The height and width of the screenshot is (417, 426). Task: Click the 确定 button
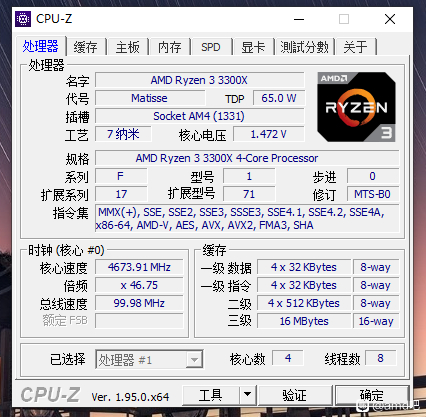[372, 395]
